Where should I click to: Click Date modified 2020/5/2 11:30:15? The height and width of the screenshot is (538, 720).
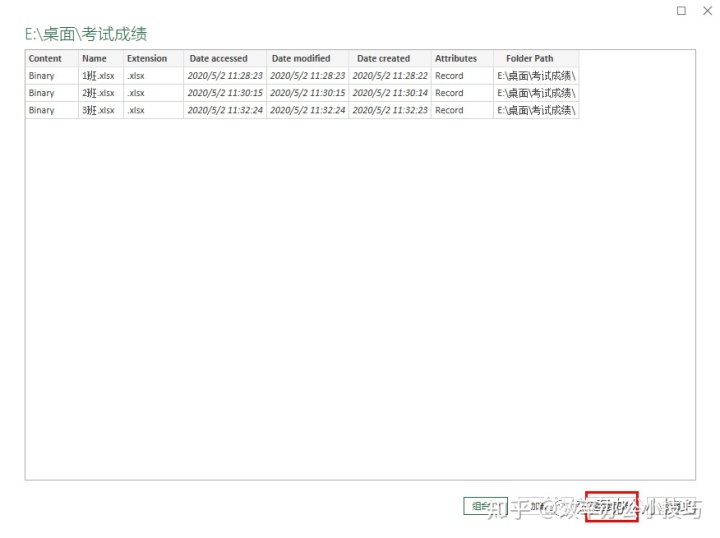pyautogui.click(x=307, y=93)
